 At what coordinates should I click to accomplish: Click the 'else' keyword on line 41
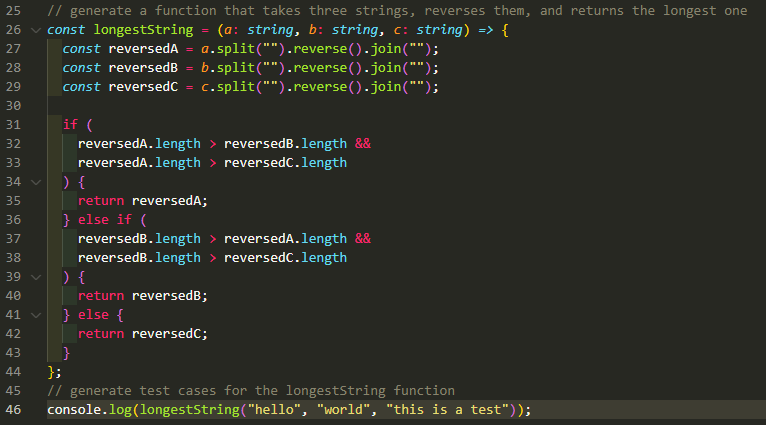(93, 315)
